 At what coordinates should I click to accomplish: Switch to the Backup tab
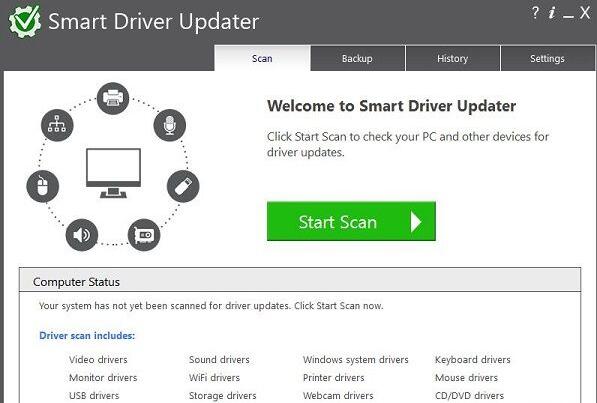coord(358,58)
